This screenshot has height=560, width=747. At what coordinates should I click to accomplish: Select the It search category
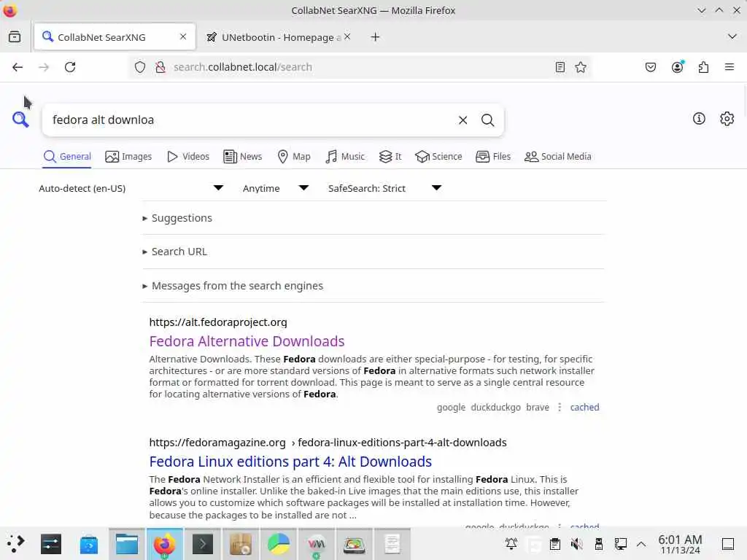click(x=390, y=157)
